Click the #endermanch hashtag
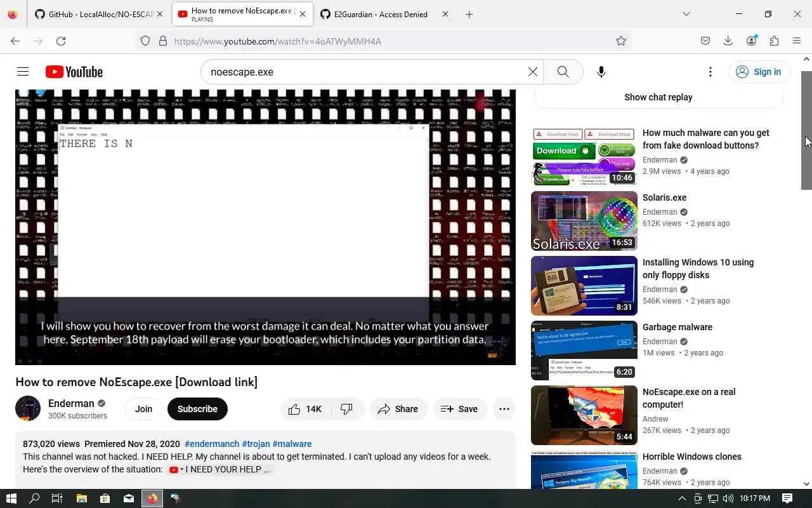The height and width of the screenshot is (508, 812). click(212, 444)
